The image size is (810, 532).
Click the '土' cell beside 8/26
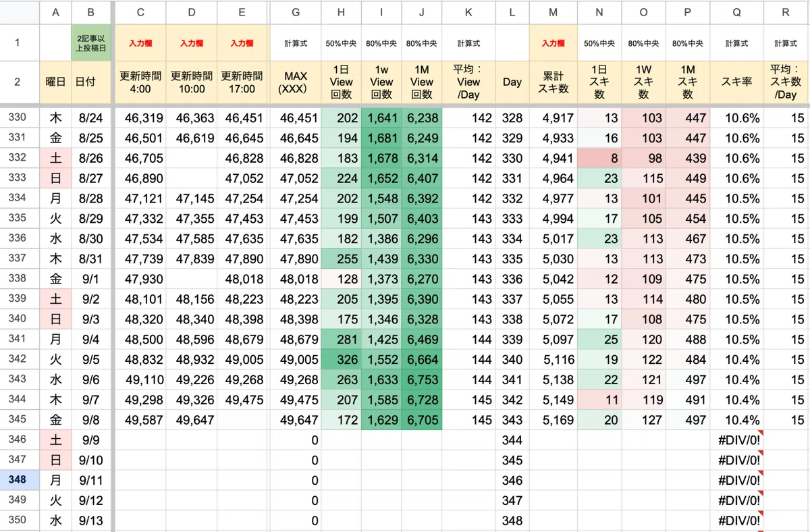55,158
